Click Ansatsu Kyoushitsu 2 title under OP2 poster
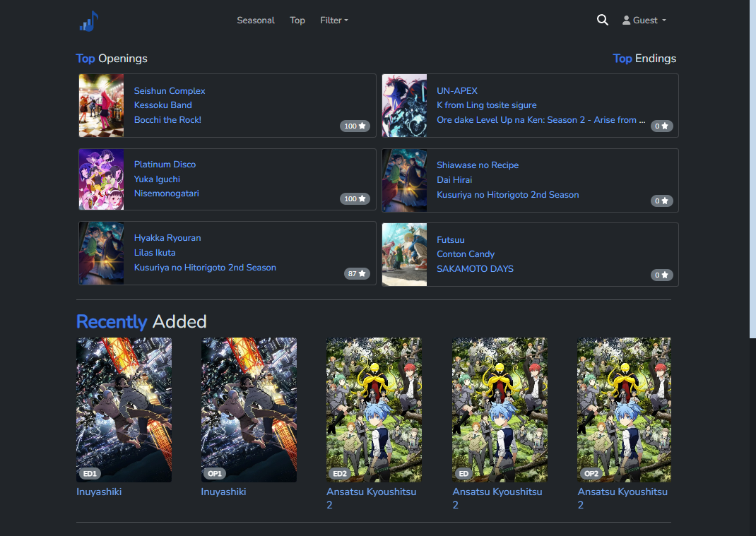This screenshot has width=756, height=536. [x=622, y=499]
